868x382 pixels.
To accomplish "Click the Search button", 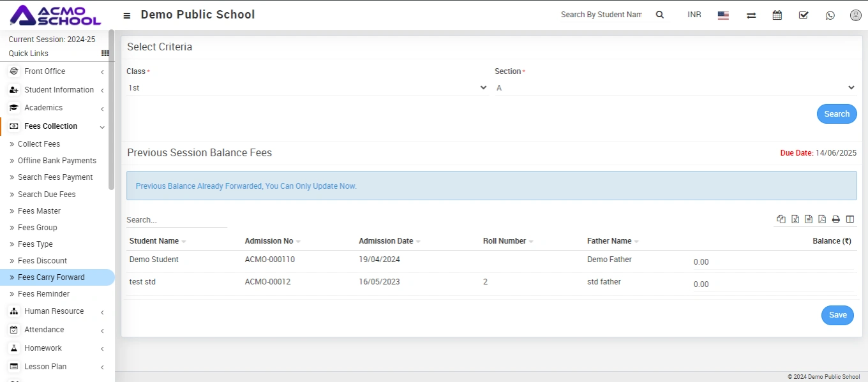I will [836, 114].
